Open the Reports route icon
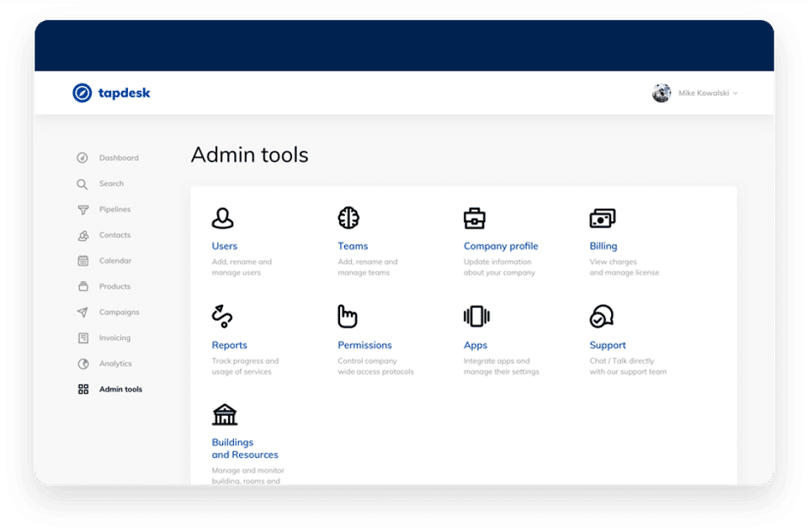This screenshot has width=808, height=532. click(x=222, y=316)
